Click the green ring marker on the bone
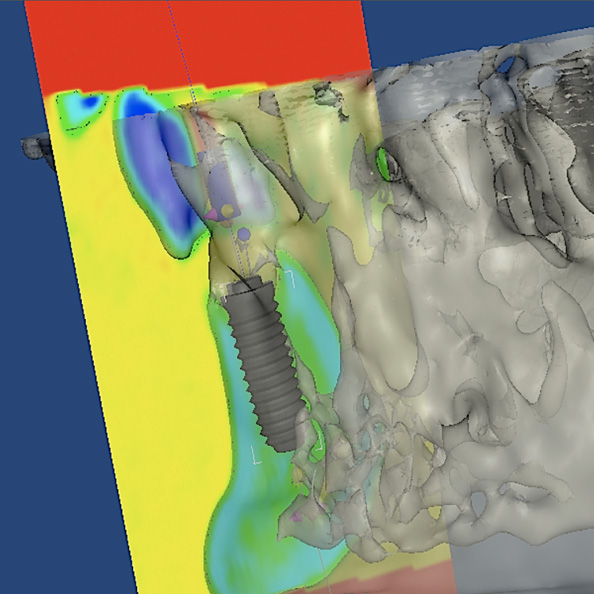This screenshot has width=594, height=594. click(383, 164)
